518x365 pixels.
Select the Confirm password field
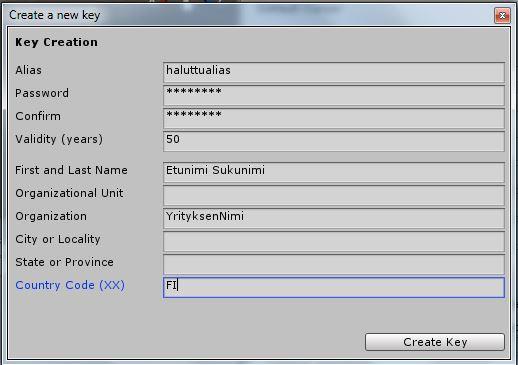(334, 118)
